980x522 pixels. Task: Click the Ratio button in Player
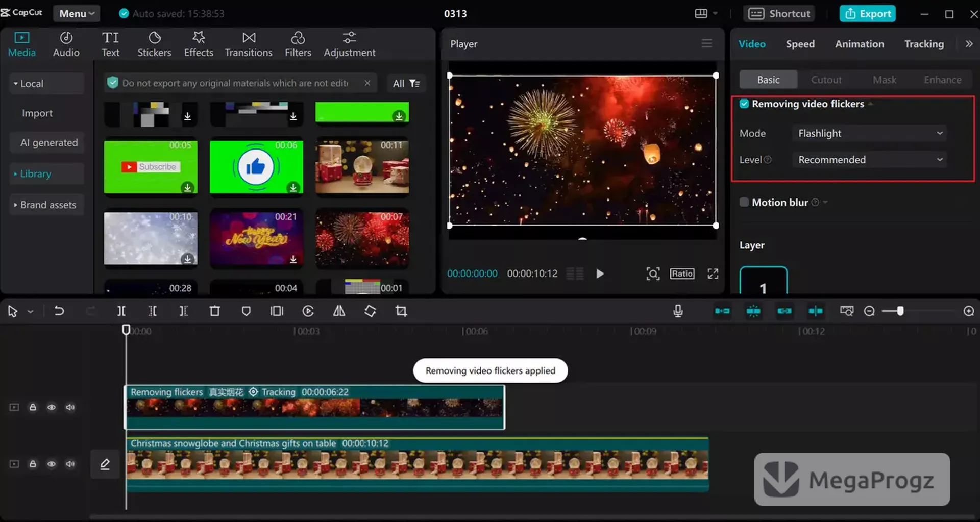point(682,274)
